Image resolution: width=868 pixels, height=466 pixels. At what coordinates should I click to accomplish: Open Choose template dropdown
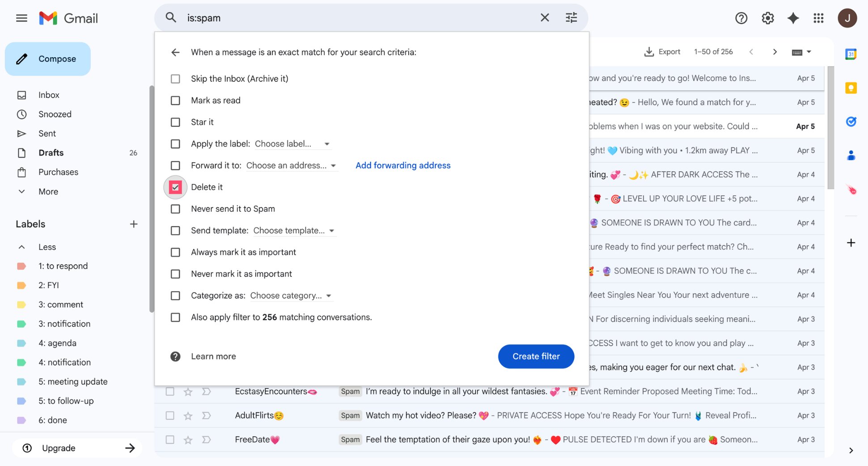tap(294, 231)
